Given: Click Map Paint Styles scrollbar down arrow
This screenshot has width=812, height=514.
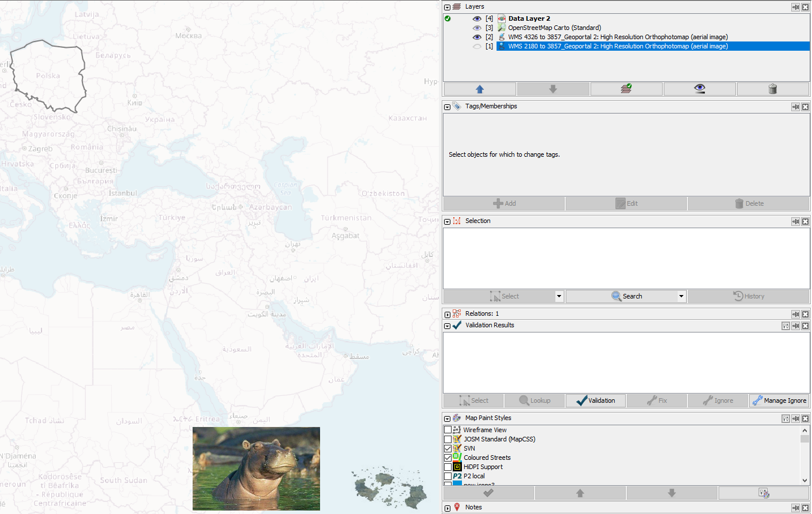Looking at the screenshot, I should click(x=805, y=480).
